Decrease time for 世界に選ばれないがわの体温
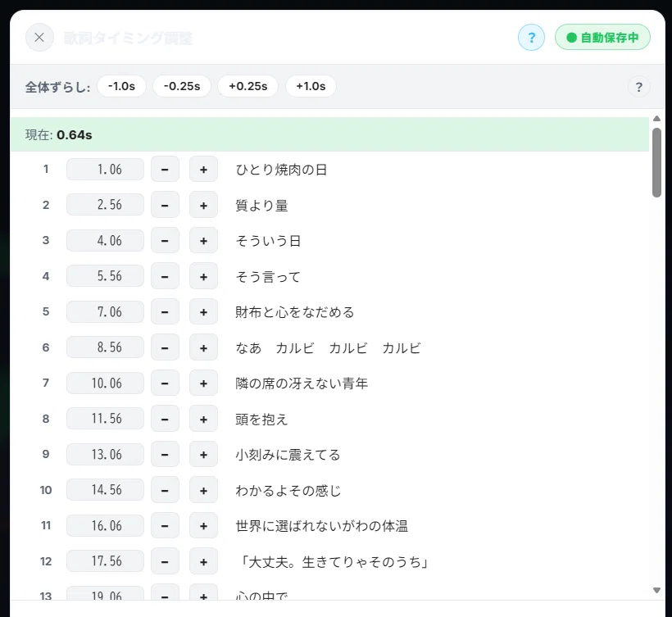The image size is (672, 617). pos(165,526)
